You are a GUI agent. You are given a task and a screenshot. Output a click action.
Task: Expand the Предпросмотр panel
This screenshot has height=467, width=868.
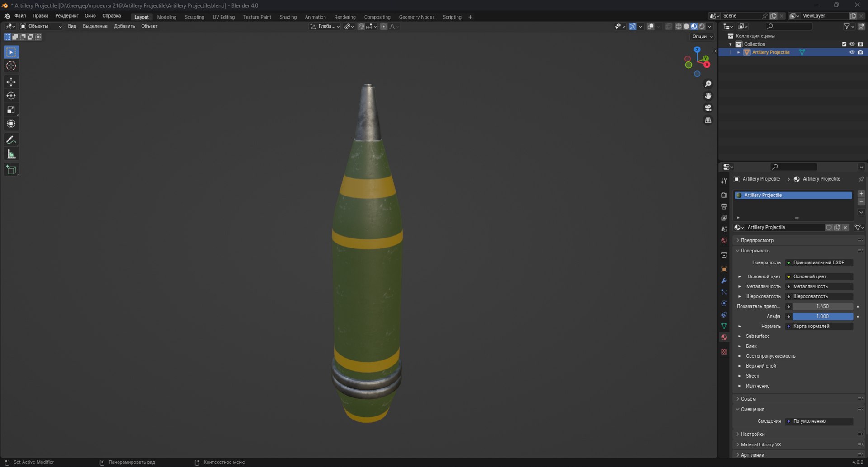[757, 240]
